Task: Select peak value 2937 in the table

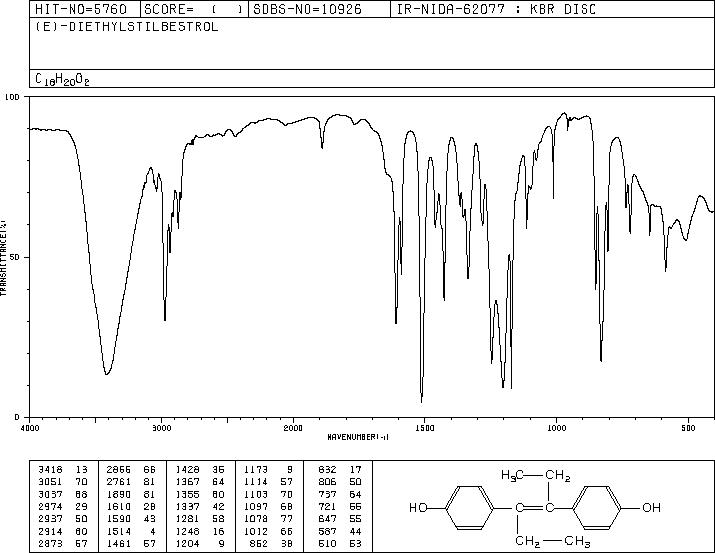Action: point(50,519)
